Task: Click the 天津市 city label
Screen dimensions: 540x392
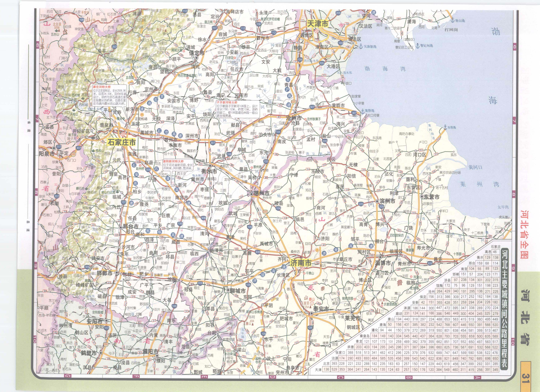Action: click(x=318, y=24)
